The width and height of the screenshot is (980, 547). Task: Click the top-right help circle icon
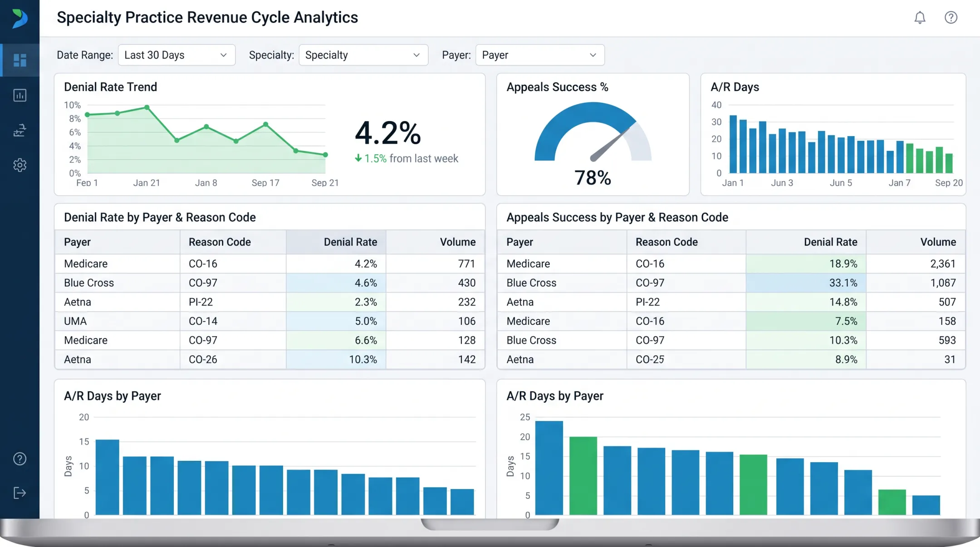(951, 17)
